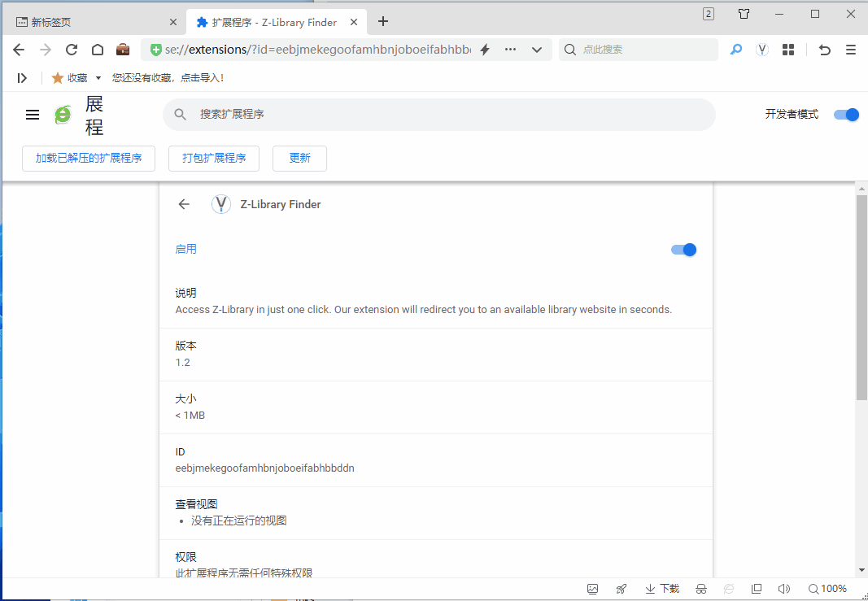Viewport: 868px width, 601px height.
Task: Click the rocket accelerator icon in status bar
Action: point(622,589)
